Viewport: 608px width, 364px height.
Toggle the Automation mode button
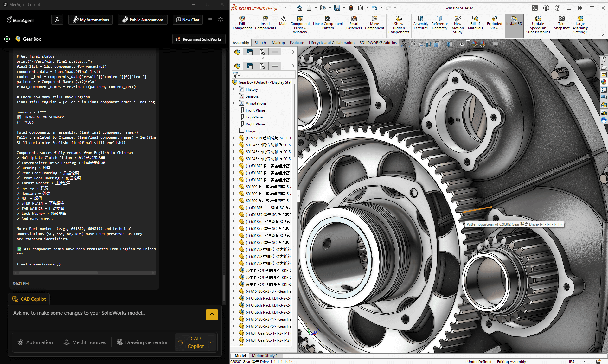click(35, 342)
